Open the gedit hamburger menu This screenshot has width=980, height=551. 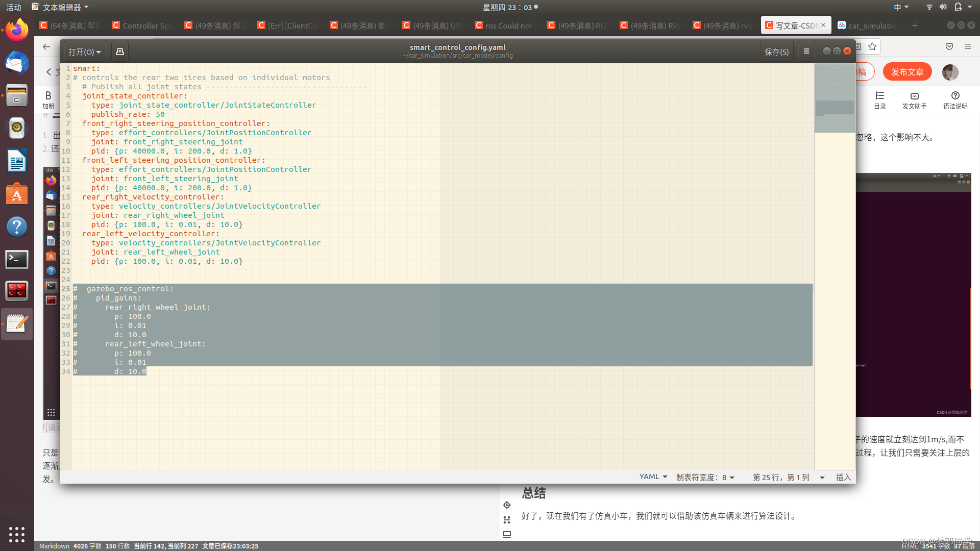coord(806,52)
